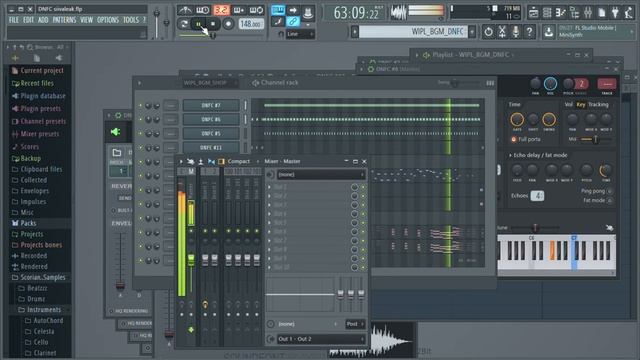The image size is (640, 360).
Task: Select the DNFC #5 channel button
Action: tap(211, 133)
